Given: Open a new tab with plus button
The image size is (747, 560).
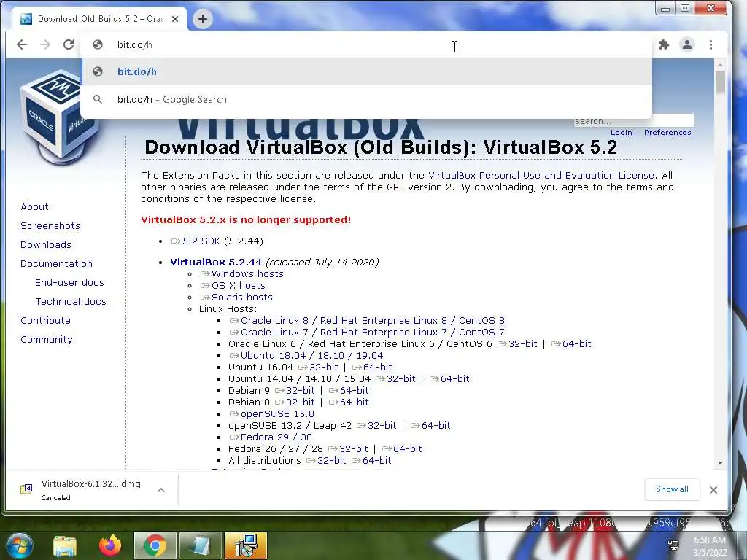Looking at the screenshot, I should tap(203, 19).
